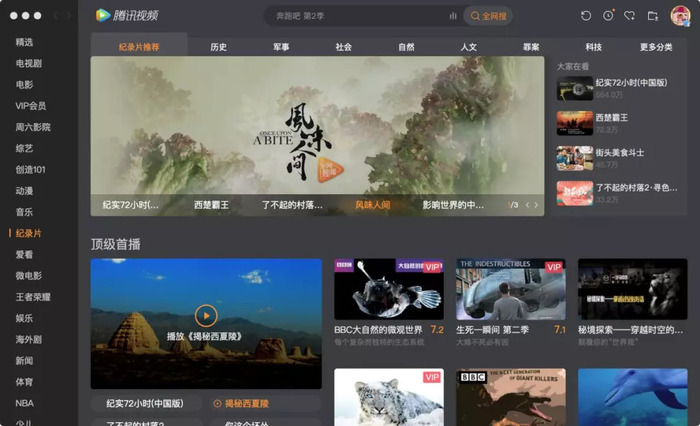Open 海外剧 in the sidebar
This screenshot has height=426, width=700.
(29, 339)
